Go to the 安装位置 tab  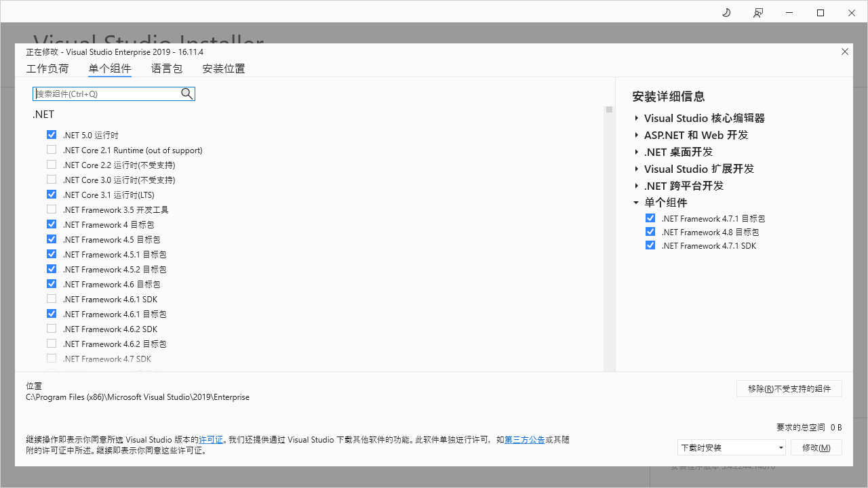pos(224,68)
